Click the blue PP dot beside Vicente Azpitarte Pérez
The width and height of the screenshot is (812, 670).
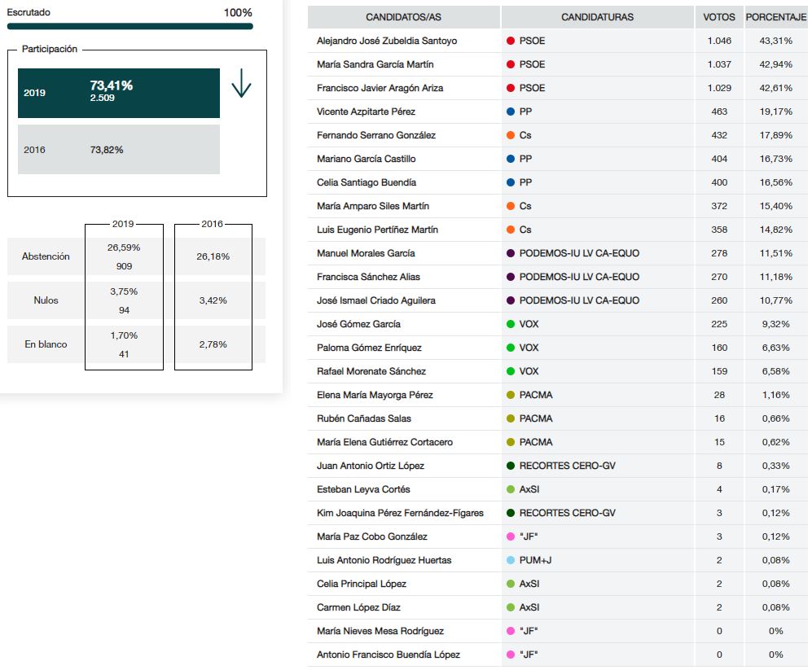(511, 112)
